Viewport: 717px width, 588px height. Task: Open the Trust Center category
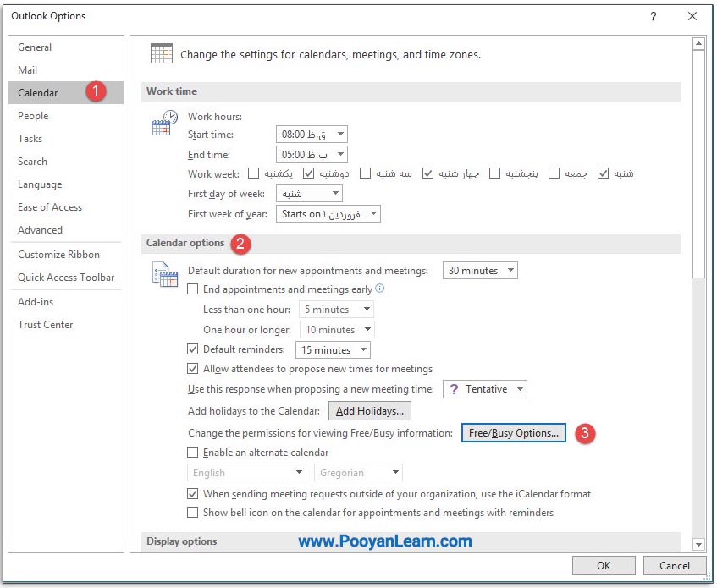66,325
